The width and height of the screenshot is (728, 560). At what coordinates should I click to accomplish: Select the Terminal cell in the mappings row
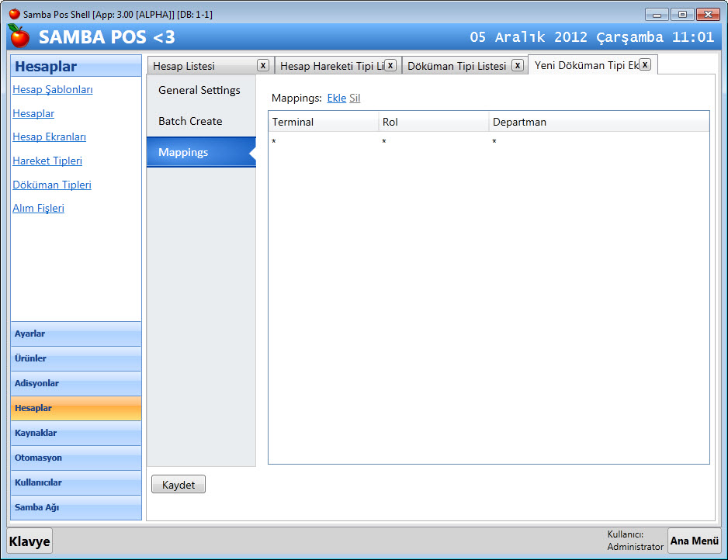[x=322, y=142]
